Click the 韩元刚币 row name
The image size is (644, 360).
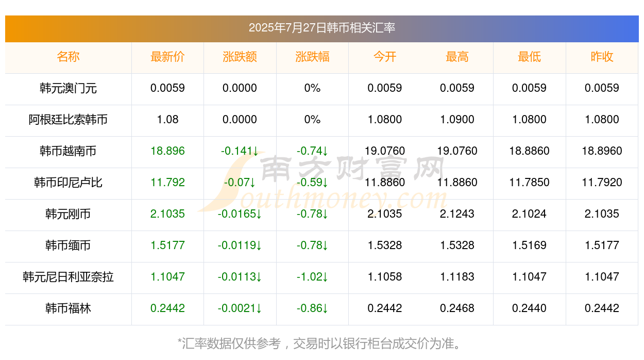pos(68,214)
